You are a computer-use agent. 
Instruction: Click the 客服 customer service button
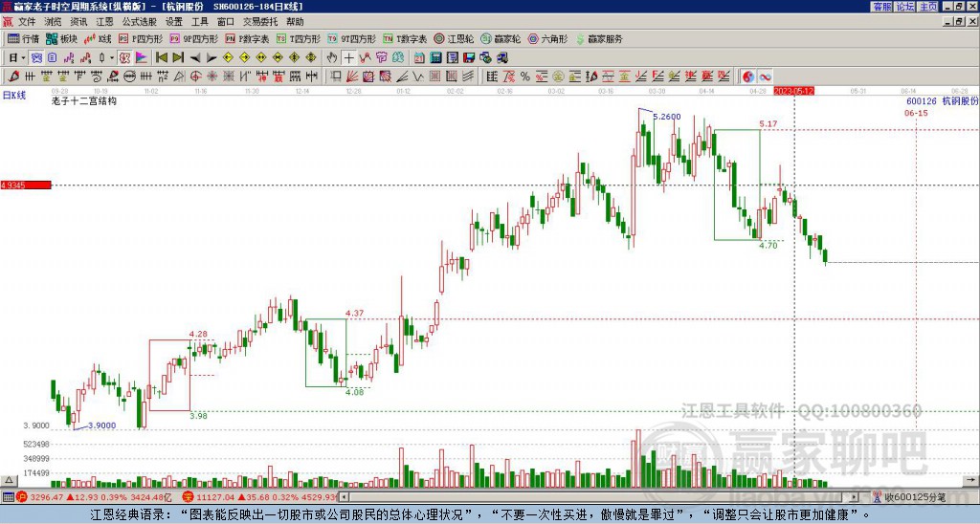click(x=881, y=7)
